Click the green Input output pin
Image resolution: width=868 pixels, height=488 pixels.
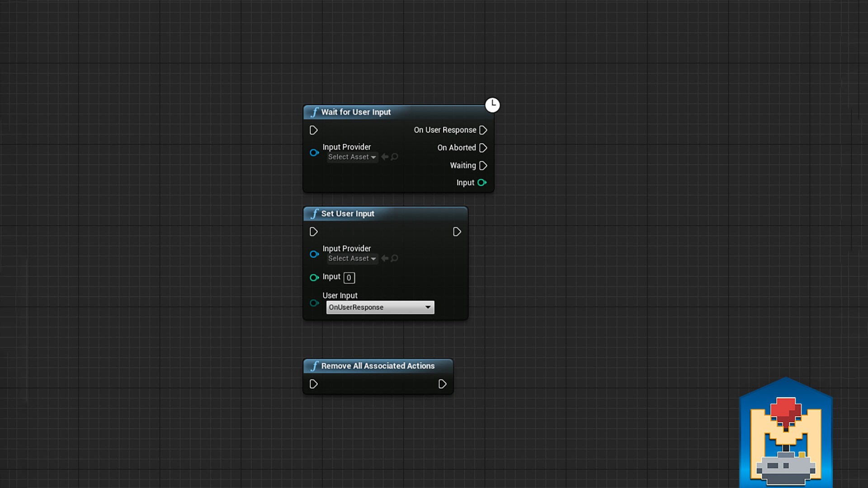coord(482,183)
